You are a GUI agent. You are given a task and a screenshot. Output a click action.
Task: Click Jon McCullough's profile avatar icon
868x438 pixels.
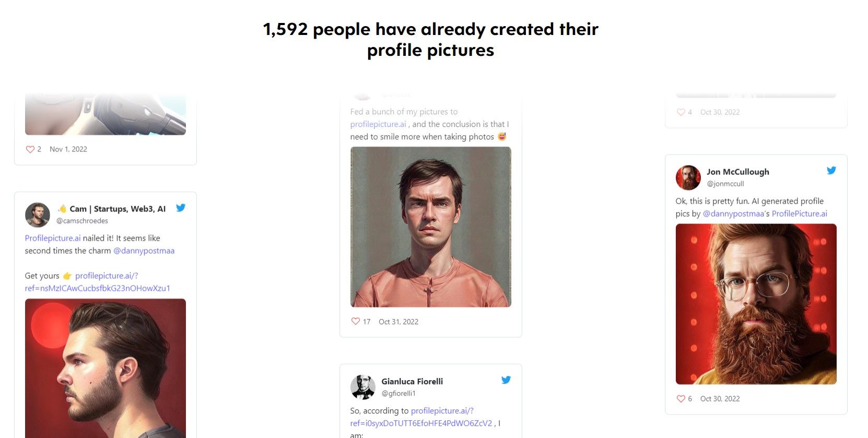[x=688, y=177]
